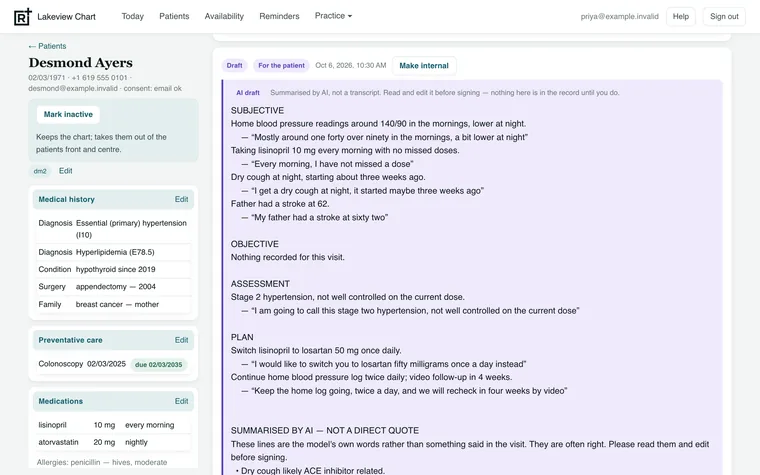This screenshot has height=475, width=760.
Task: Click the 'Father had a stroke at 62.' line
Action: point(280,204)
